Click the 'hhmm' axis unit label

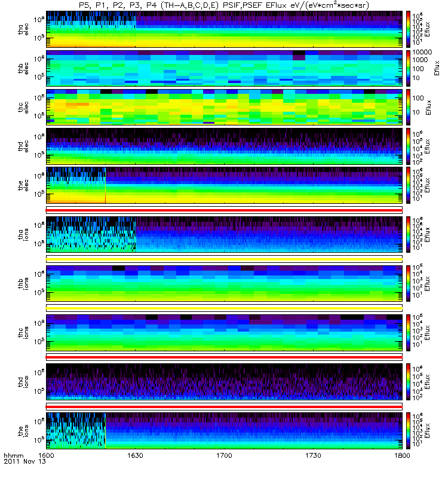(13, 456)
